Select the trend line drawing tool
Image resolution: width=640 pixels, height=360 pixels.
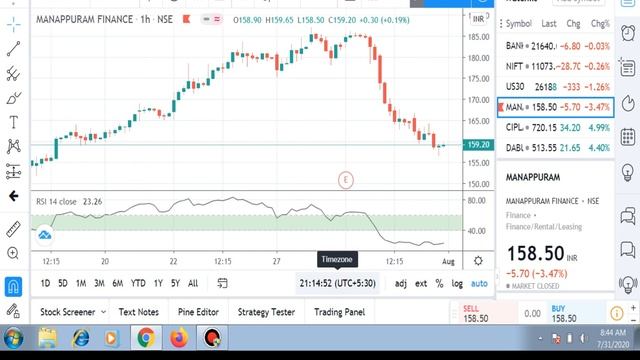(x=13, y=49)
